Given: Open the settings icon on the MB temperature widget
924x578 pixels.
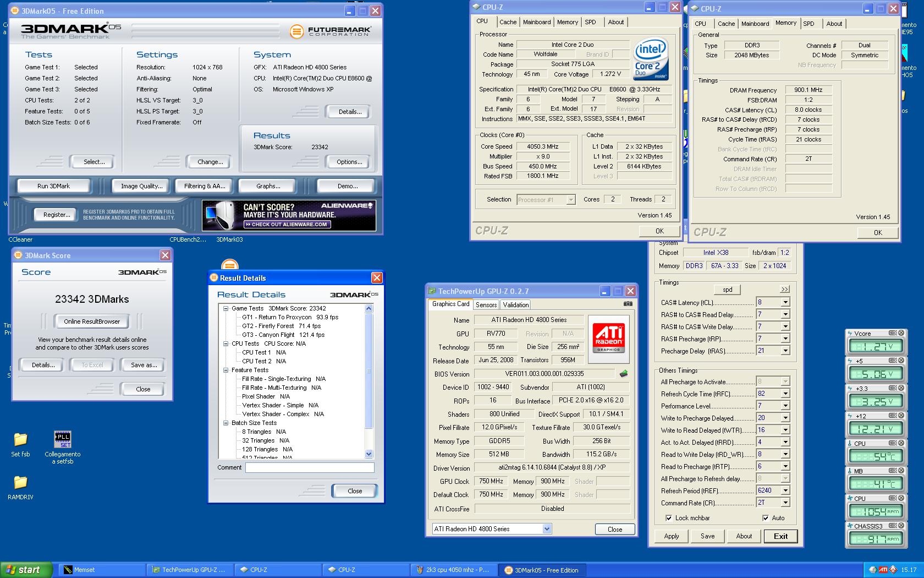Looking at the screenshot, I should click(x=893, y=471).
